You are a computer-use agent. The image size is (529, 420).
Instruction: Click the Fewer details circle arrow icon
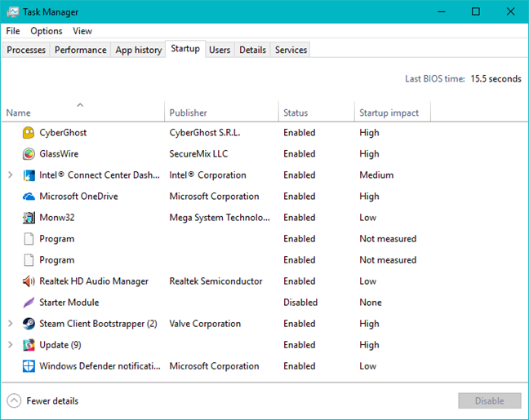point(14,400)
